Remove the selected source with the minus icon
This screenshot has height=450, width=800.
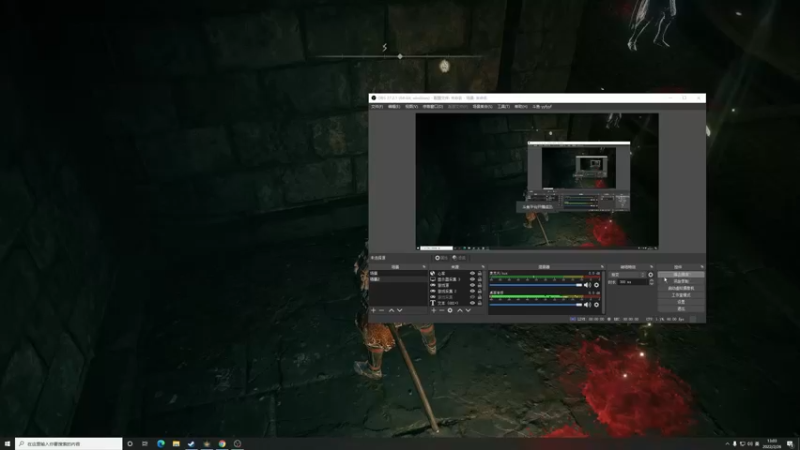click(x=441, y=310)
